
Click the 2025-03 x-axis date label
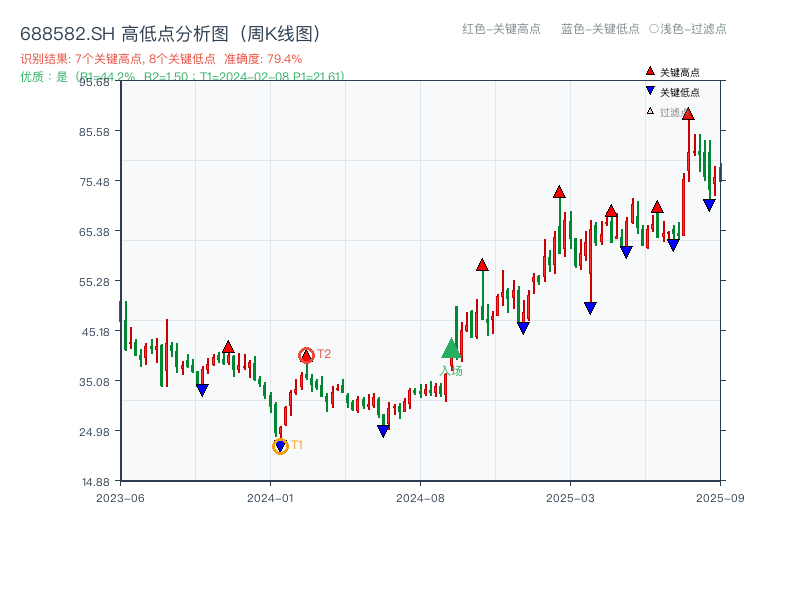[570, 498]
